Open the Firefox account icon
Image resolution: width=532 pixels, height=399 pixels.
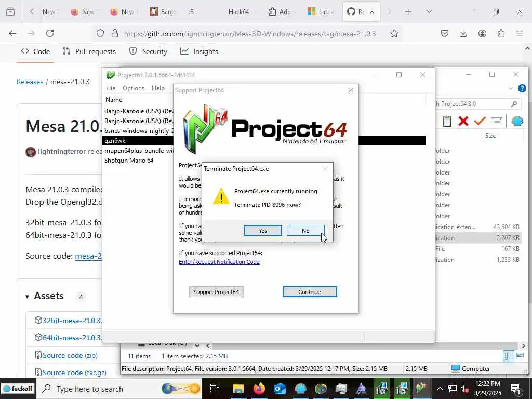482,33
